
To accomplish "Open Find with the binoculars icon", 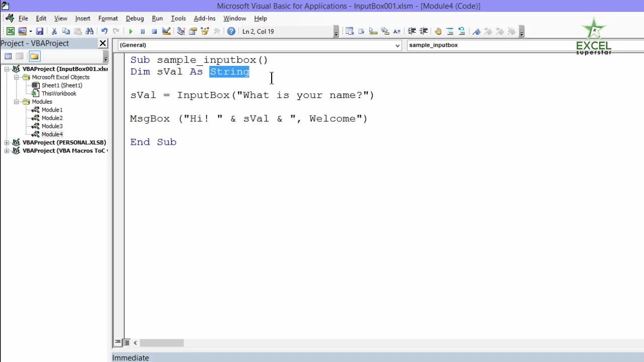I will 90,31.
